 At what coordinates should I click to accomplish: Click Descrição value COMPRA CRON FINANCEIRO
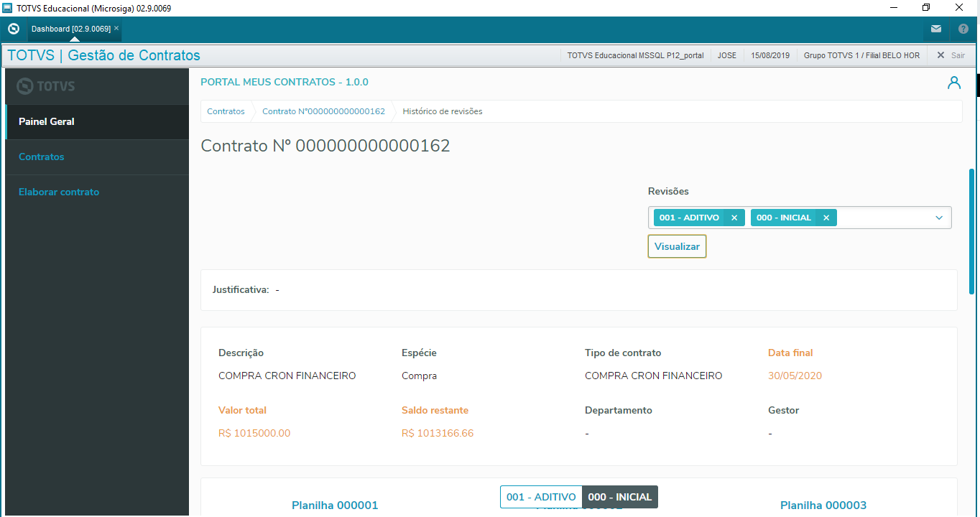(x=287, y=376)
